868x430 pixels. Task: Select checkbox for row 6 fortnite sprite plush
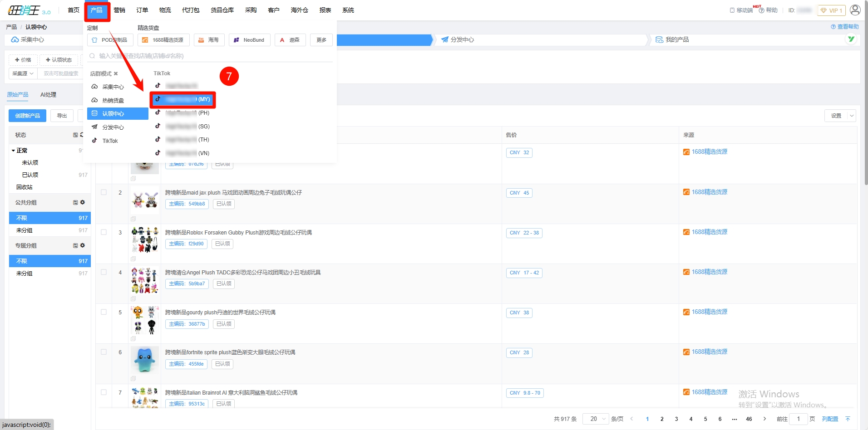(104, 352)
